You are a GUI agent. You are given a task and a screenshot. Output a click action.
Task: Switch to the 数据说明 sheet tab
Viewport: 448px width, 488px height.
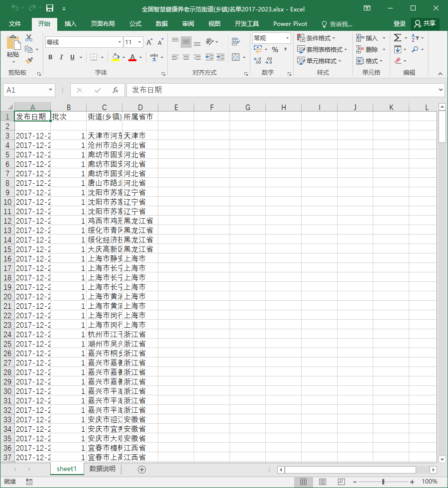tap(103, 469)
